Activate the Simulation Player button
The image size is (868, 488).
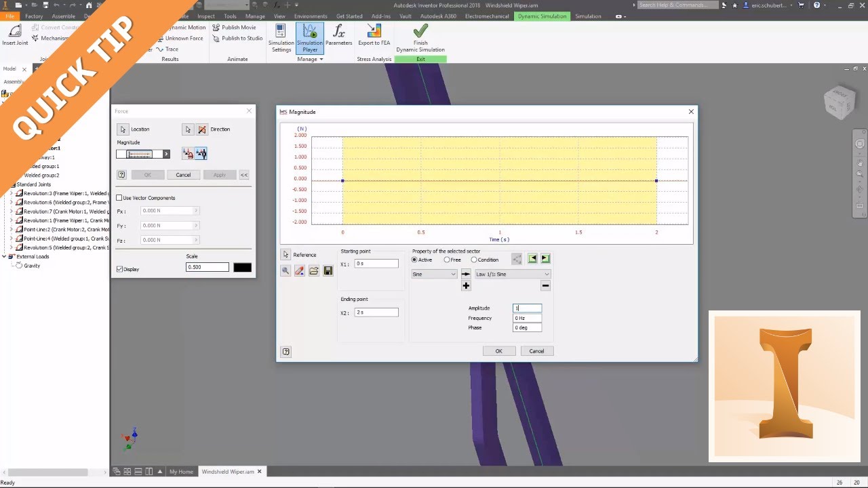[x=310, y=38]
